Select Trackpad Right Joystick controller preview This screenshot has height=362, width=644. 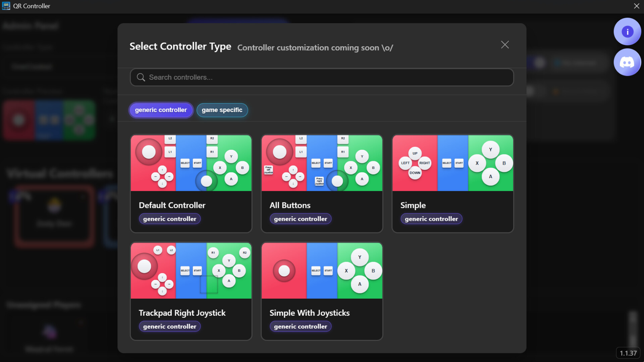(191, 270)
